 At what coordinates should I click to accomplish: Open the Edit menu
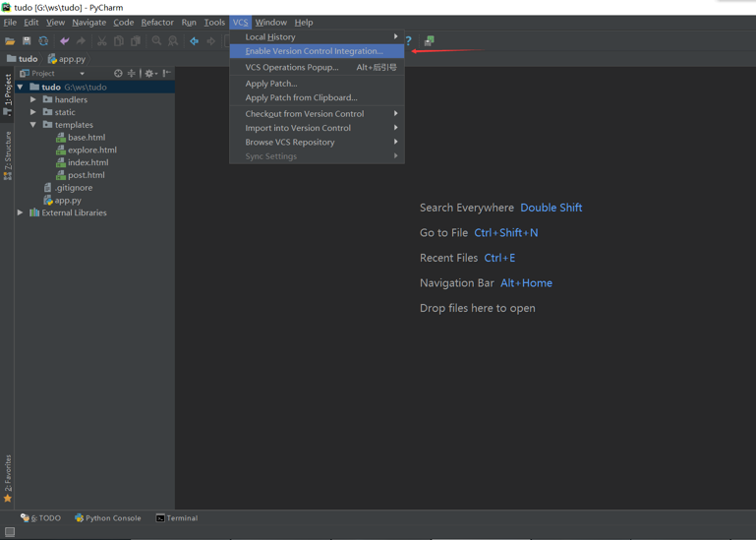(x=30, y=23)
